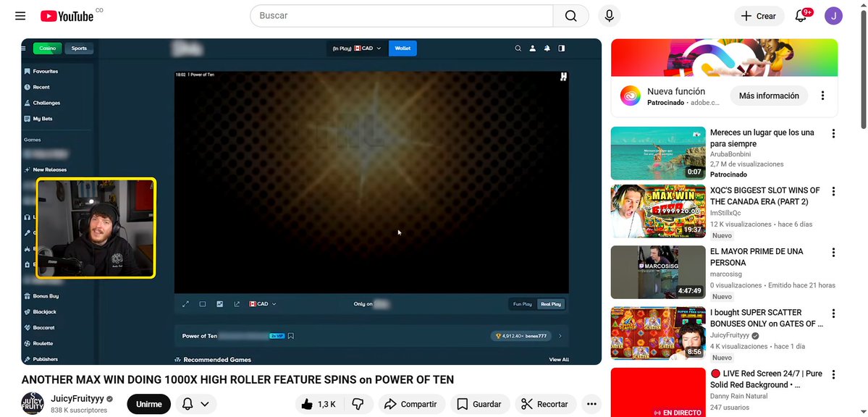Screen dimensions: 868x417
Task: Open JuicyFruityyy channel name link
Action: point(77,399)
